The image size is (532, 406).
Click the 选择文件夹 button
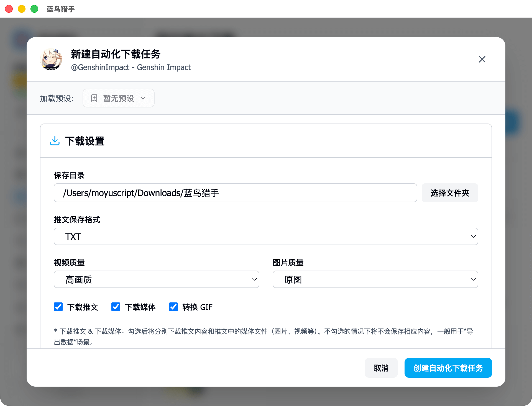click(450, 193)
